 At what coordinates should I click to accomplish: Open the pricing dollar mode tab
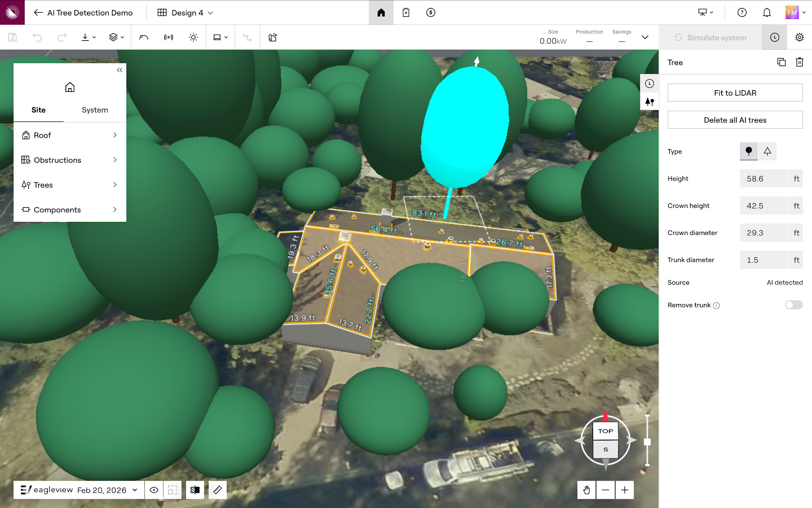[431, 13]
